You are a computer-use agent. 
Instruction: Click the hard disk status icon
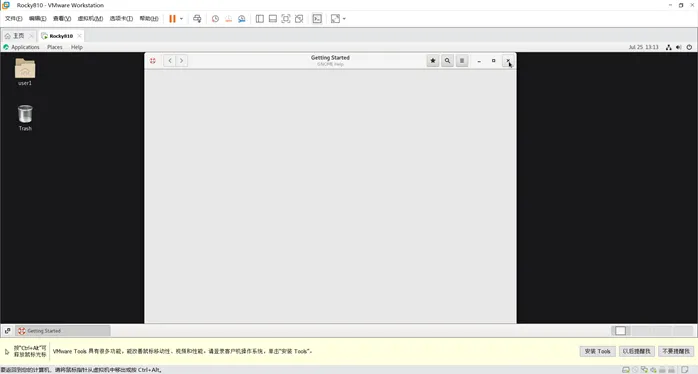(626, 370)
